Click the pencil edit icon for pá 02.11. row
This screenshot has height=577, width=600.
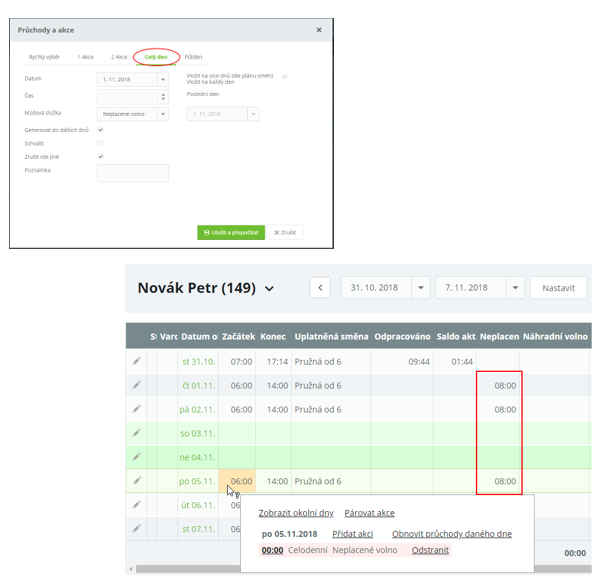click(137, 409)
